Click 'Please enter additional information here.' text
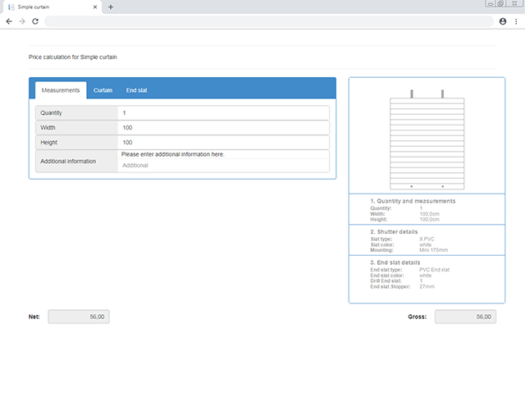 point(173,154)
